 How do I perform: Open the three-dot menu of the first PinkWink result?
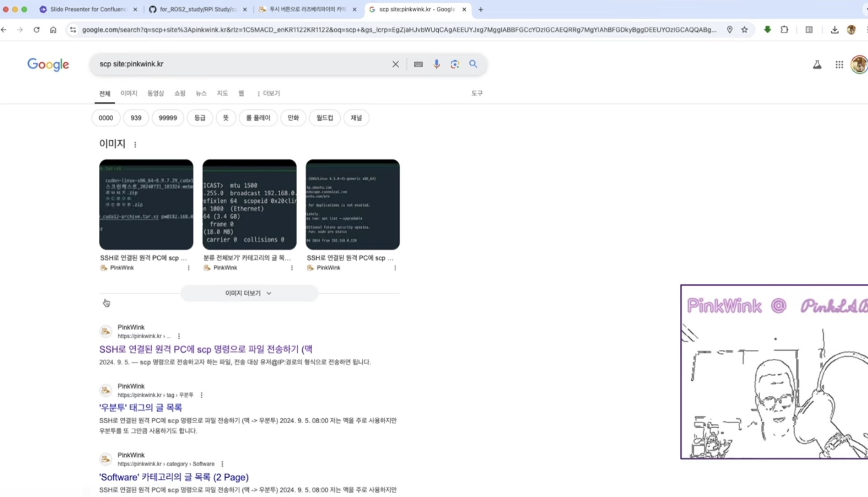click(179, 336)
